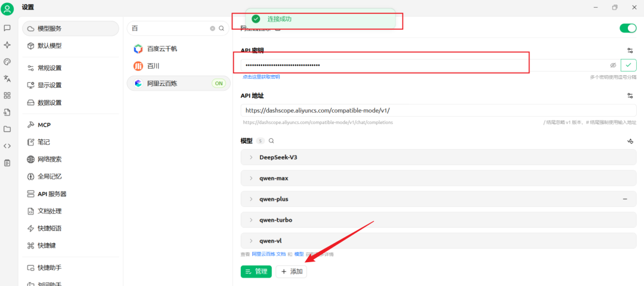Open MCP settings
This screenshot has width=644, height=286.
point(70,125)
